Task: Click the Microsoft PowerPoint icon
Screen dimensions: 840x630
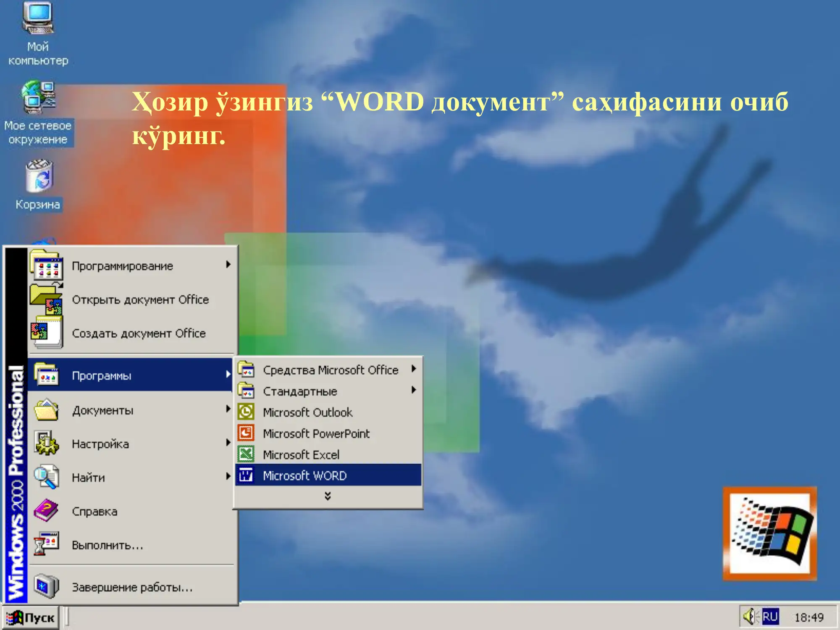Action: pyautogui.click(x=246, y=433)
